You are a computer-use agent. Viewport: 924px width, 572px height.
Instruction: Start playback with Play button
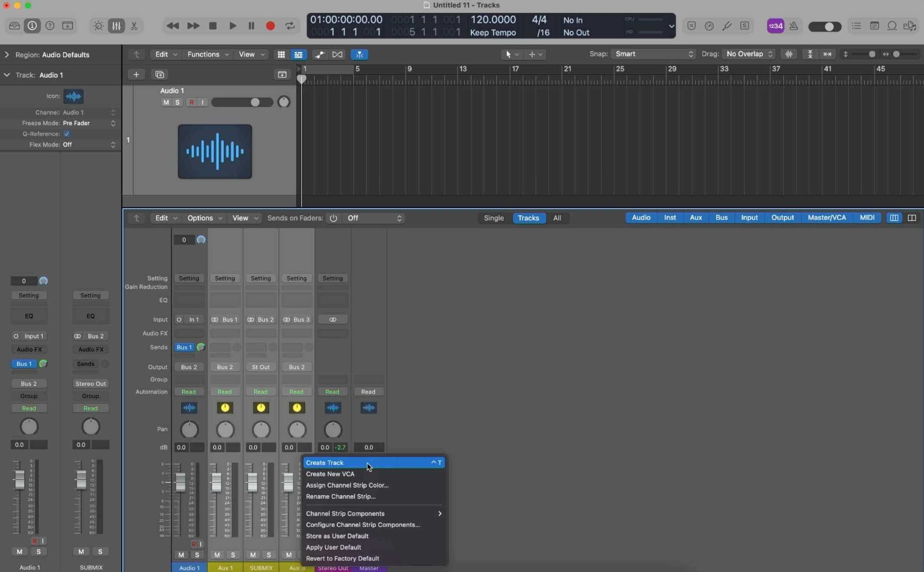[x=233, y=26]
